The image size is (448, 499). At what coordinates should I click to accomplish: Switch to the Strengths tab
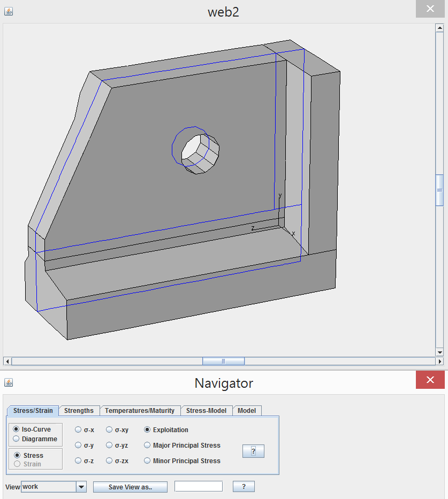tap(79, 411)
